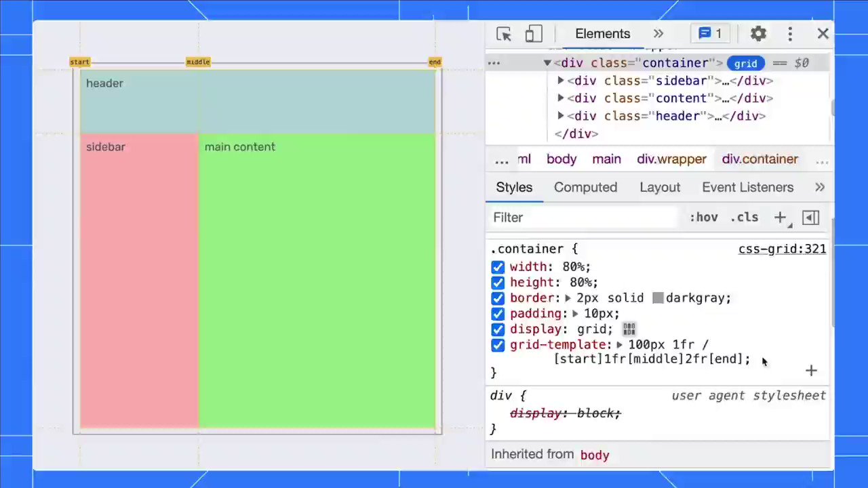Select the Styles tab
868x488 pixels.
[x=514, y=187]
